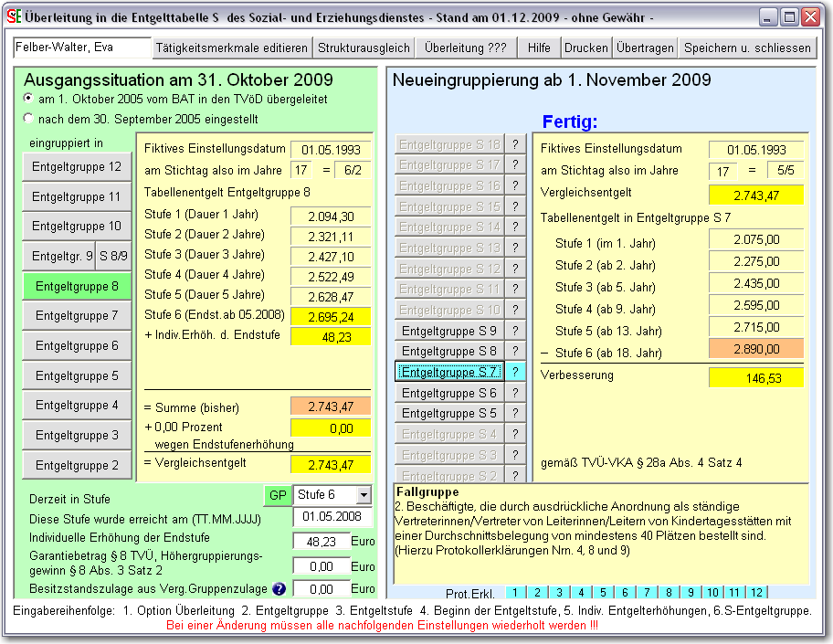833x644 pixels.
Task: Select Entgeltgr. 9 button
Action: (59, 256)
